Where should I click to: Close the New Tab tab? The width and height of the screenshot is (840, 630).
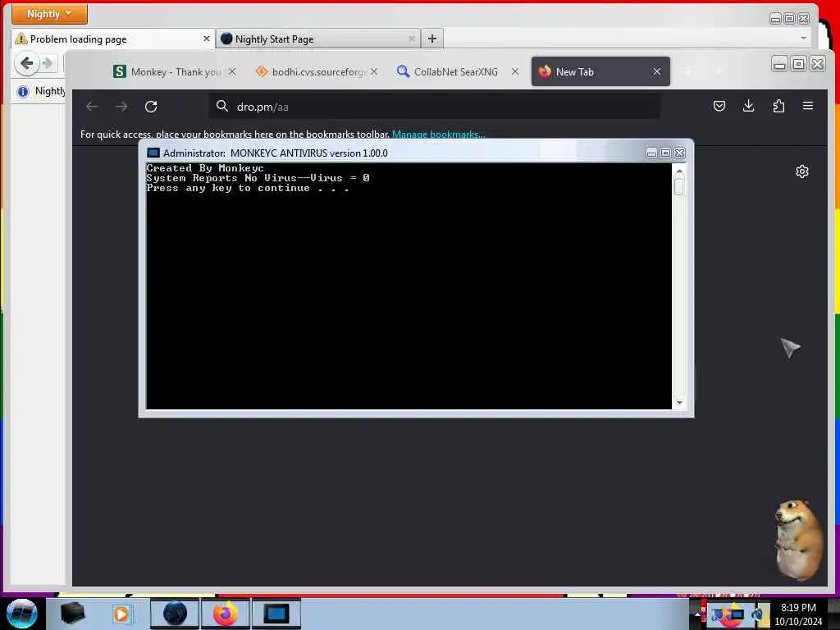pos(657,71)
